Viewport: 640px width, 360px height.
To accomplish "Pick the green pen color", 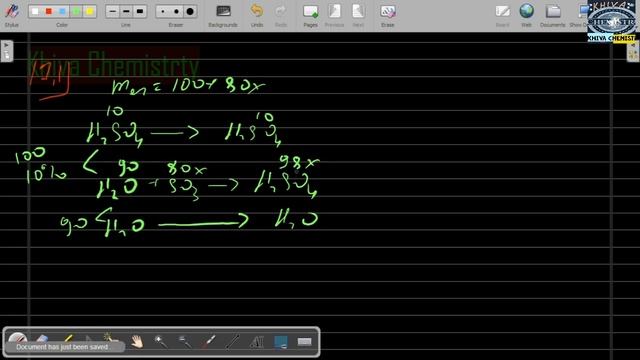I will point(76,11).
